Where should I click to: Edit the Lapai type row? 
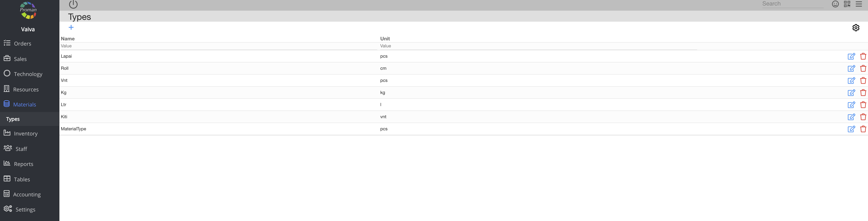point(851,56)
